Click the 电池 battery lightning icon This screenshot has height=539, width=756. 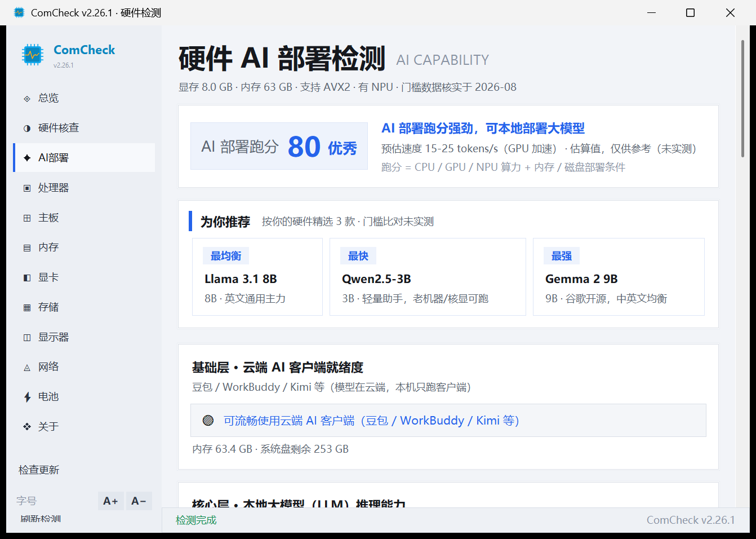click(27, 397)
